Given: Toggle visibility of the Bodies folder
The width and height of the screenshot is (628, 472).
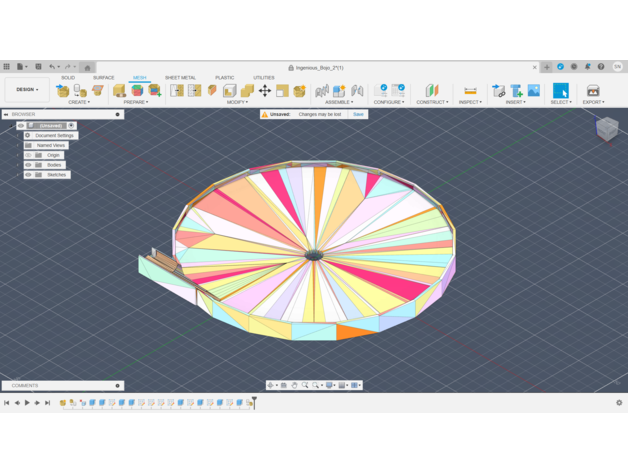Looking at the screenshot, I should pos(28,165).
